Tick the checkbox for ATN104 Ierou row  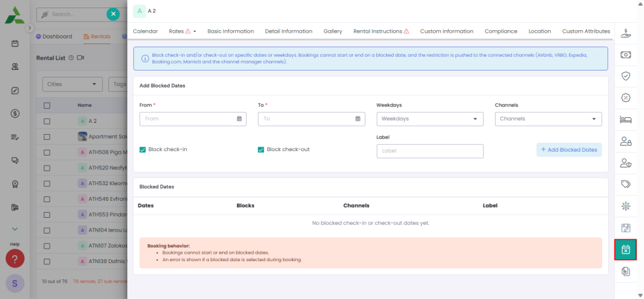point(47,230)
